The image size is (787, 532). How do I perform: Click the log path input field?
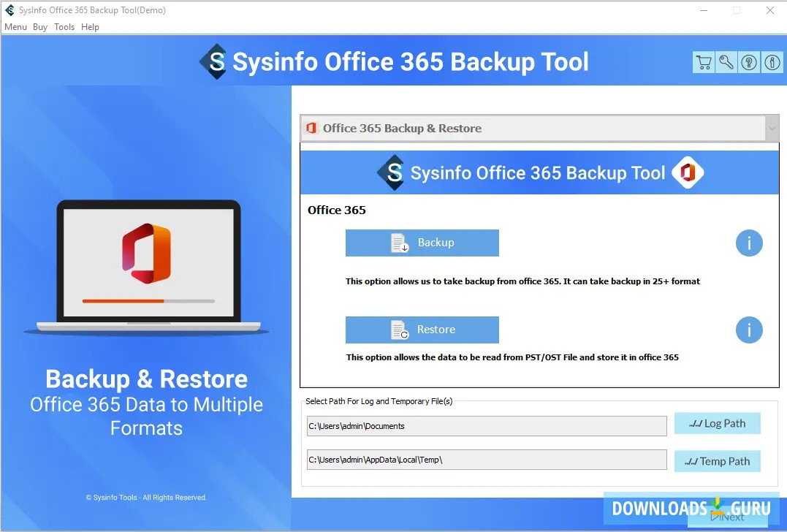point(487,425)
